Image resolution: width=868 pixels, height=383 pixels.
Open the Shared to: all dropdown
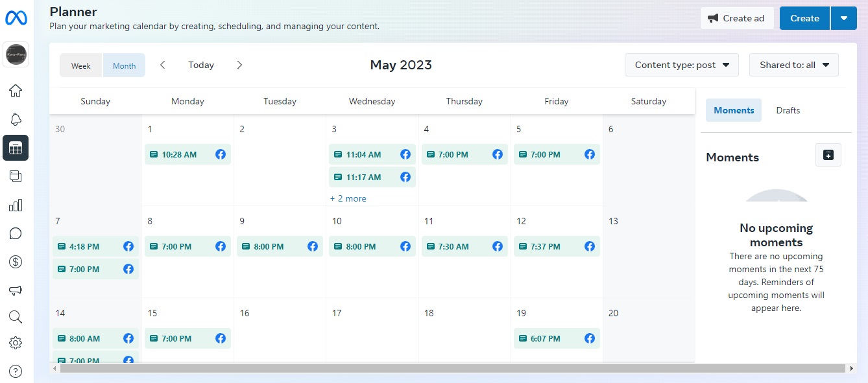point(793,65)
